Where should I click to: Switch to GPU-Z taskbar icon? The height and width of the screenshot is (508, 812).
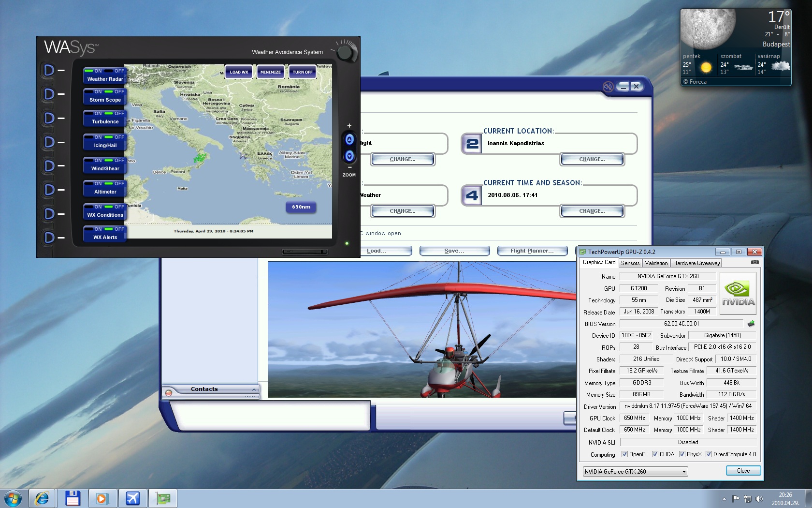point(163,498)
